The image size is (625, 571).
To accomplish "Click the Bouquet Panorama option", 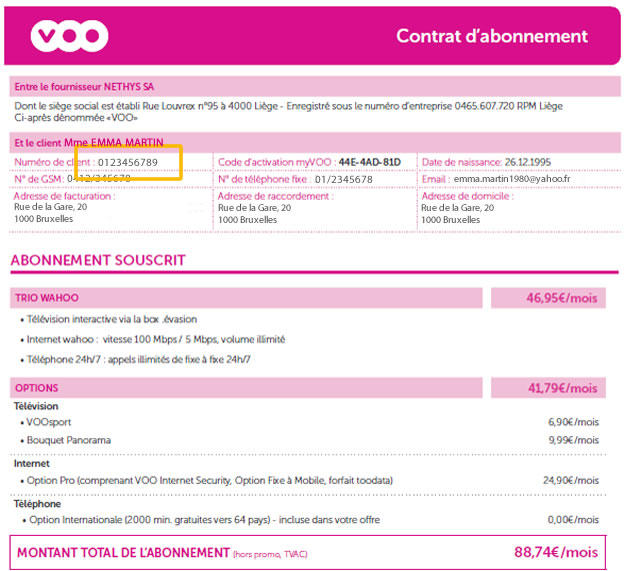I will coord(69,440).
